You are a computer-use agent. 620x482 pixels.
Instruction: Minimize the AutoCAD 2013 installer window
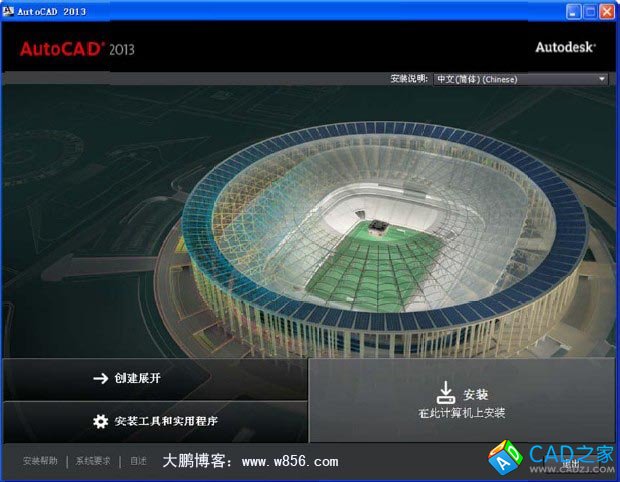(x=573, y=11)
